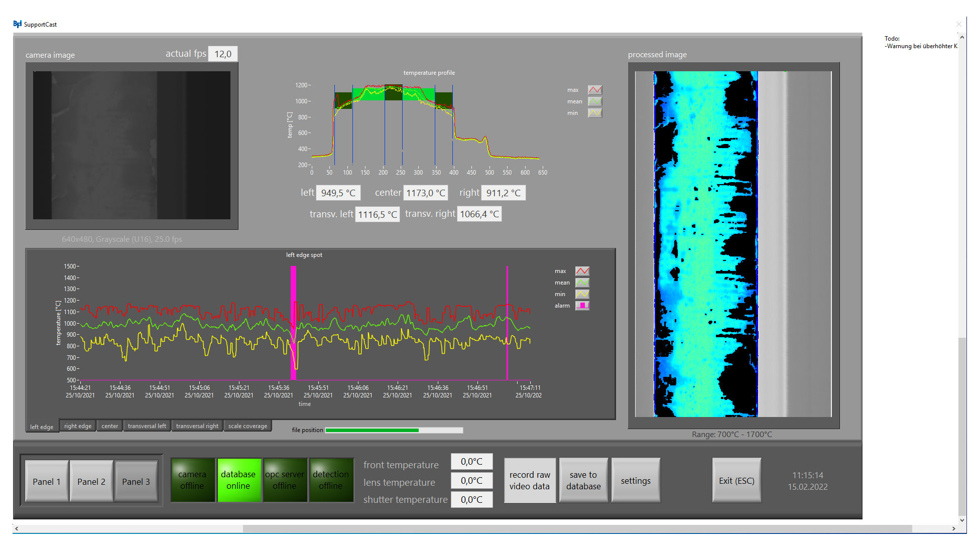Image resolution: width=980 pixels, height=551 pixels.
Task: Click the save to database button
Action: pyautogui.click(x=583, y=480)
